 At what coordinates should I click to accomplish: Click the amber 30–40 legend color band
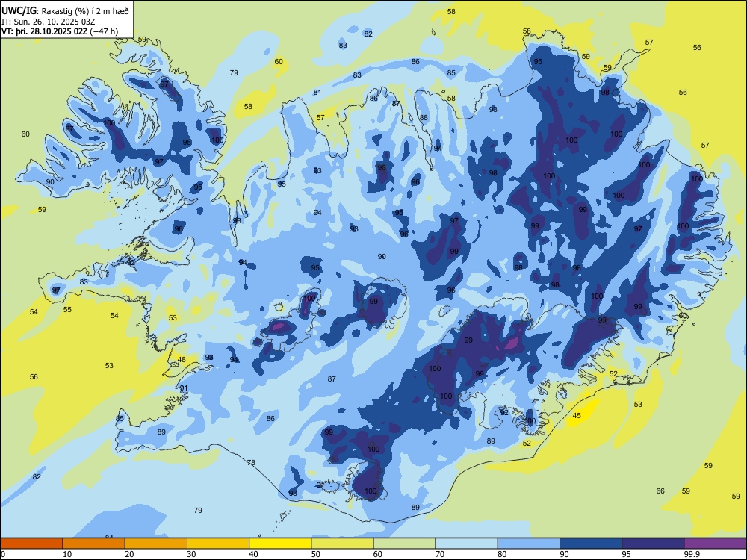[x=218, y=544]
